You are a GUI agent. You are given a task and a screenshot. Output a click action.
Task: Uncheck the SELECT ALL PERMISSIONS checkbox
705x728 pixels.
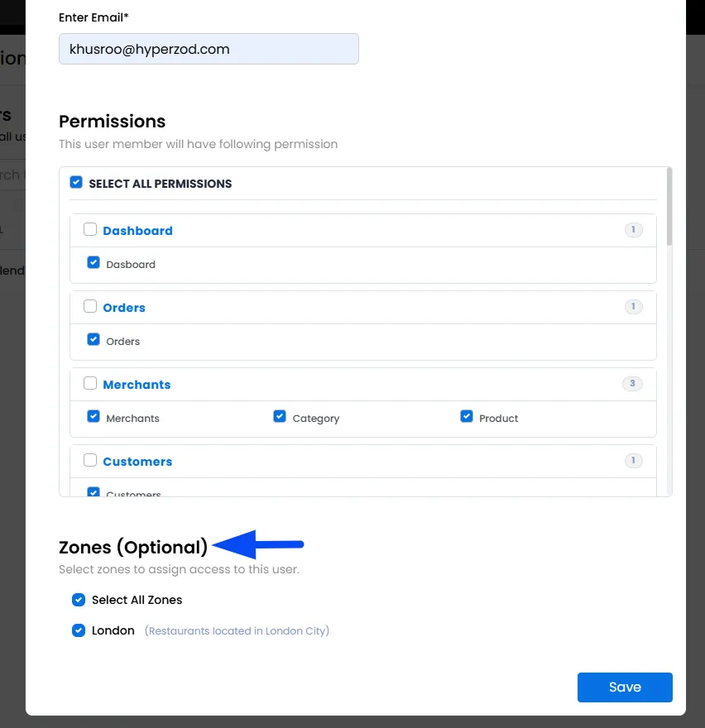coord(76,182)
